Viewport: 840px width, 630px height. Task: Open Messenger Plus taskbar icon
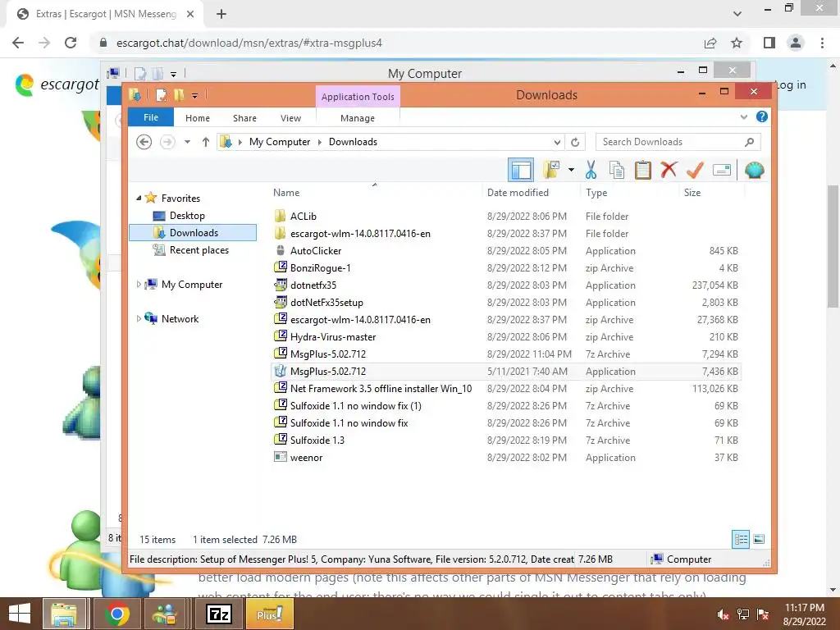(x=269, y=614)
